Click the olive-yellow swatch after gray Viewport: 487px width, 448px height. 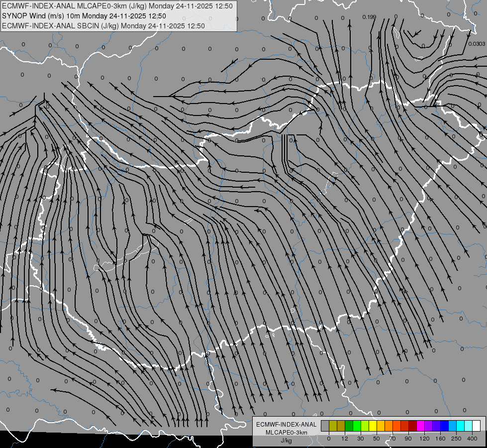pos(333,426)
